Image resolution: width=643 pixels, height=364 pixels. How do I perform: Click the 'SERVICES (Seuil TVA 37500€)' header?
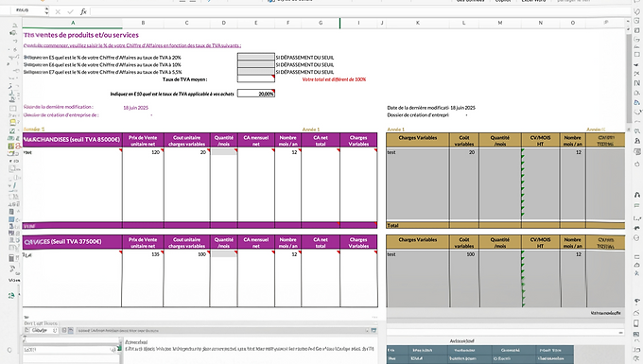tap(72, 241)
